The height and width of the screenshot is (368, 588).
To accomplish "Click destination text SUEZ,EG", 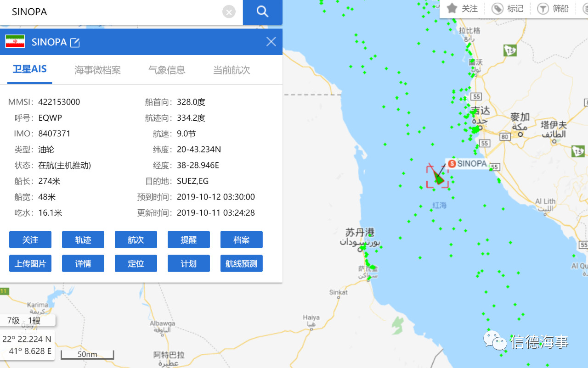I will (193, 181).
